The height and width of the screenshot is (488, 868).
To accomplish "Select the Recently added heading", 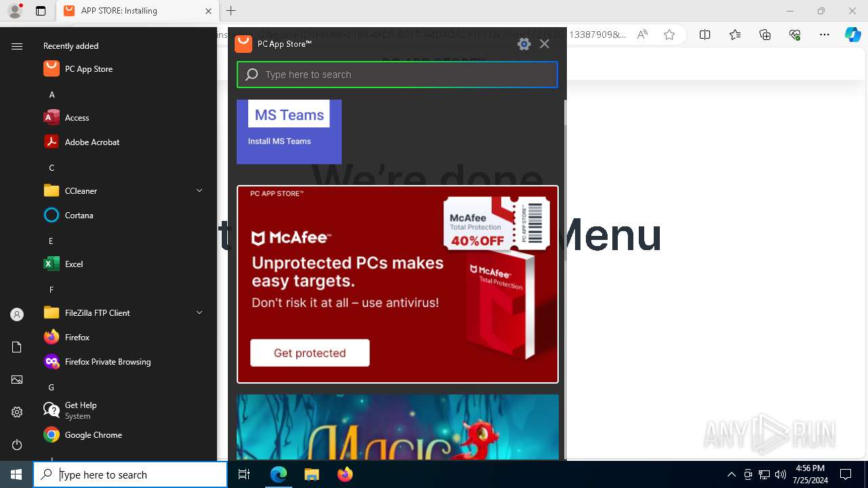I will click(x=71, y=46).
